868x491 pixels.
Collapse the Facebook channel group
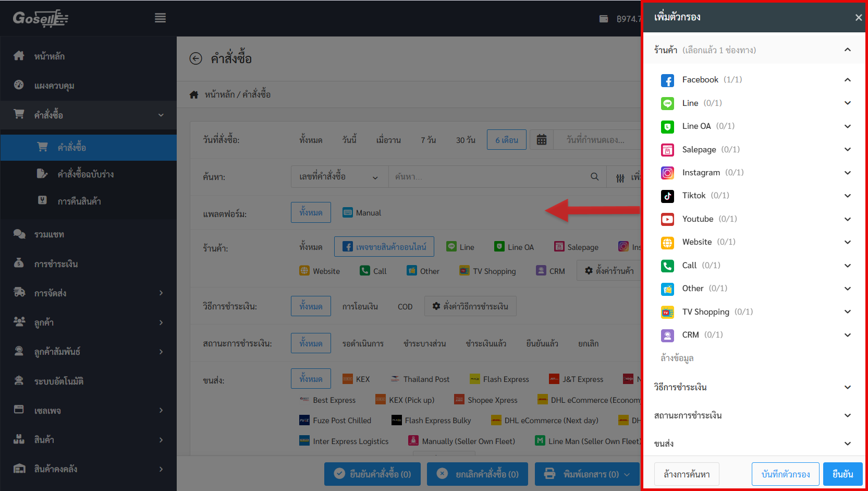click(x=847, y=80)
